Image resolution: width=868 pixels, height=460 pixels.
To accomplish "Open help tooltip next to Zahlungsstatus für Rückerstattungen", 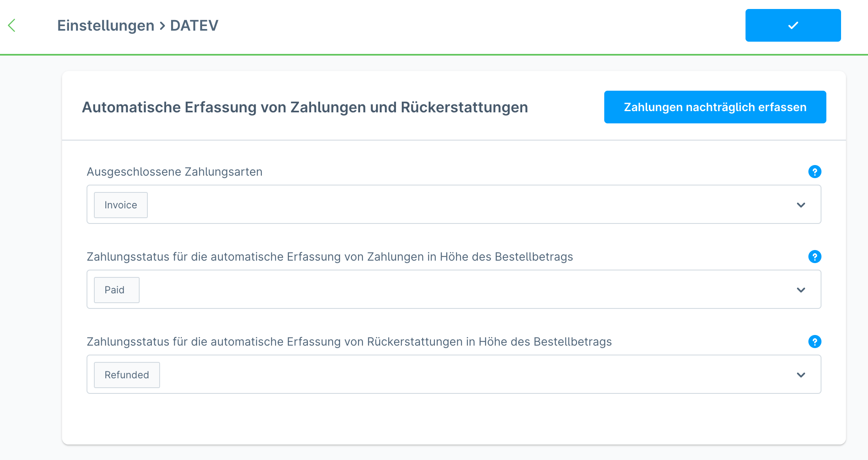I will pyautogui.click(x=815, y=342).
